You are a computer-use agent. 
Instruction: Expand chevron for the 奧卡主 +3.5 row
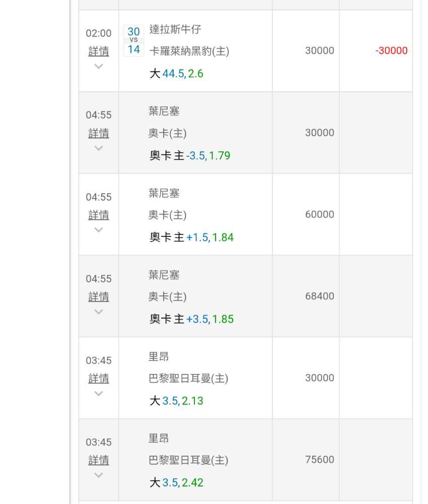(x=99, y=311)
